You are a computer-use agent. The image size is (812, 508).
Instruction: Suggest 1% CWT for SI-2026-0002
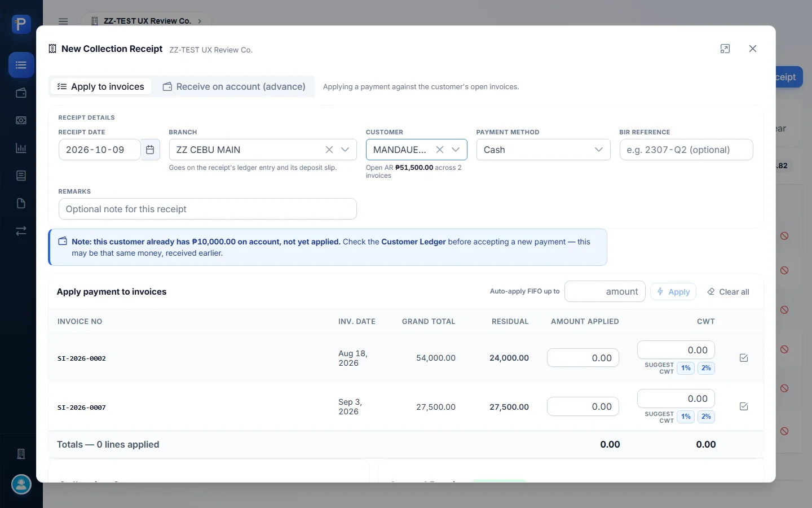click(686, 368)
